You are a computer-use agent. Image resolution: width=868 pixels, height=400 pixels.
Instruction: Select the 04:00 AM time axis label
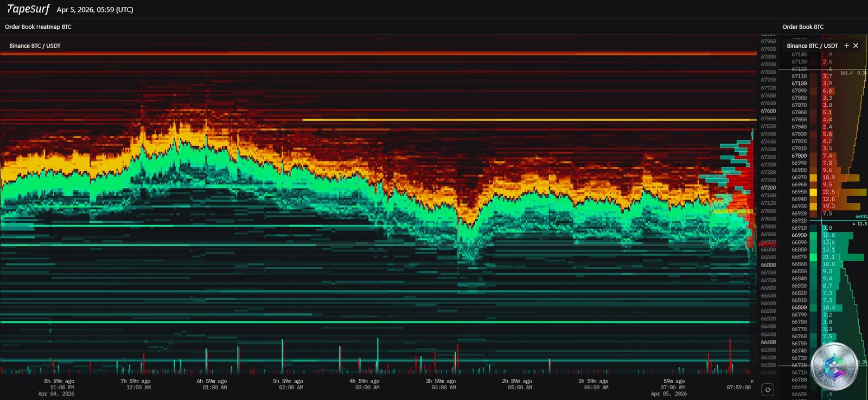pyautogui.click(x=443, y=388)
